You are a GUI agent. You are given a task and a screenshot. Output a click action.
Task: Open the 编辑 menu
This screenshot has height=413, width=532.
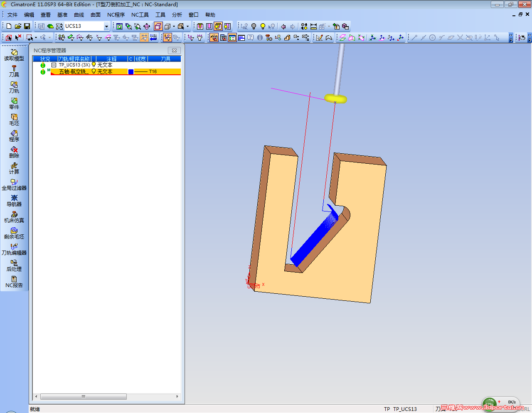(29, 15)
